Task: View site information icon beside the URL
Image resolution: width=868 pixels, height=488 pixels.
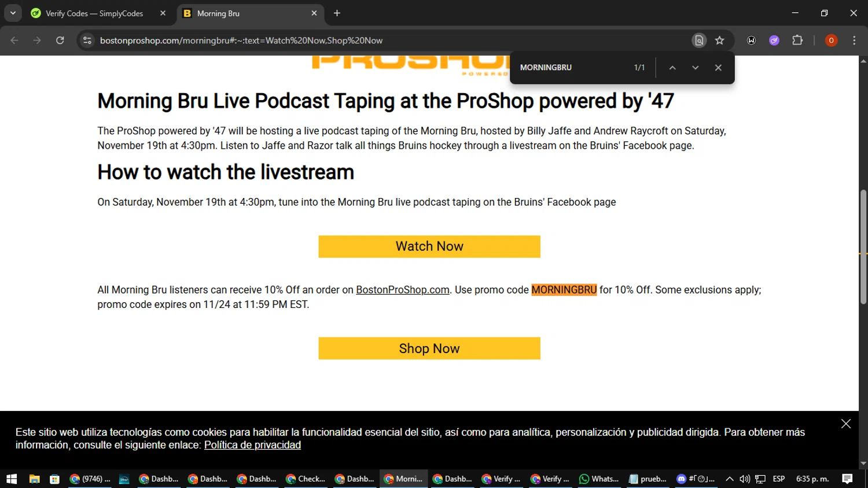Action: pyautogui.click(x=87, y=41)
